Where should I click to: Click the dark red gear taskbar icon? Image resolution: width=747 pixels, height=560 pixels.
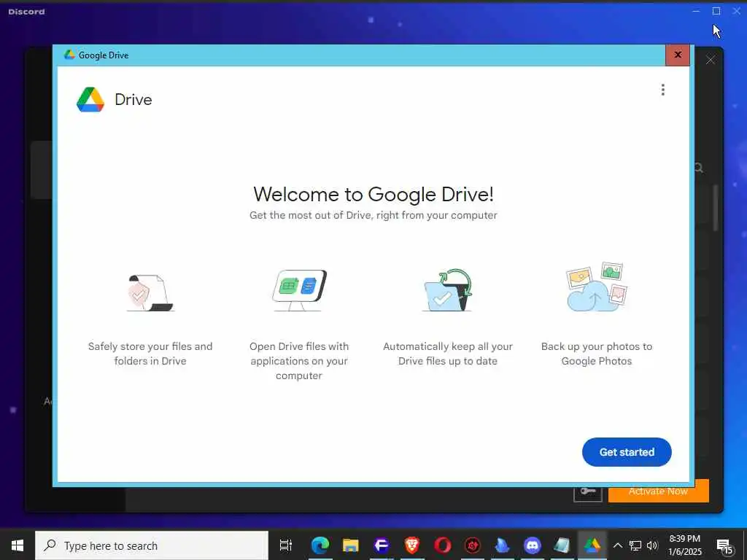pyautogui.click(x=473, y=545)
